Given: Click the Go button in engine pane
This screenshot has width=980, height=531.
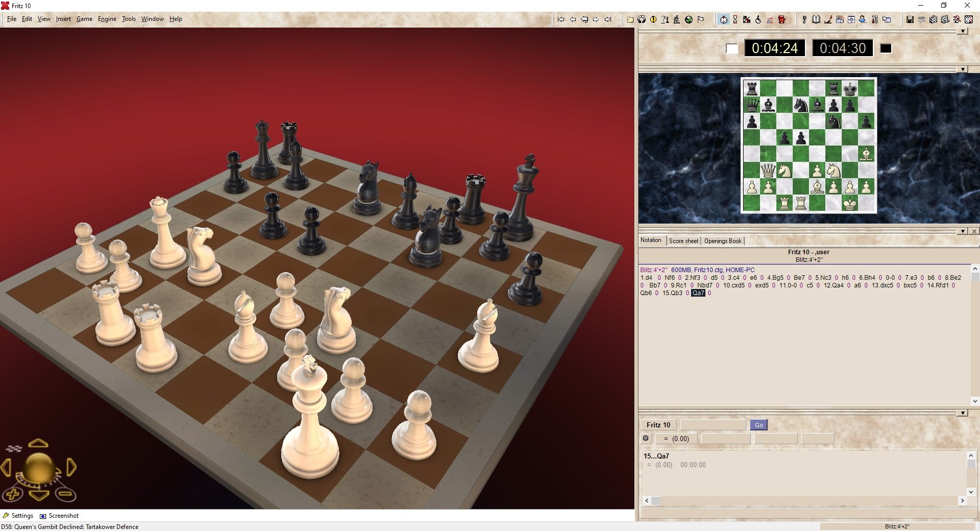Looking at the screenshot, I should [759, 425].
